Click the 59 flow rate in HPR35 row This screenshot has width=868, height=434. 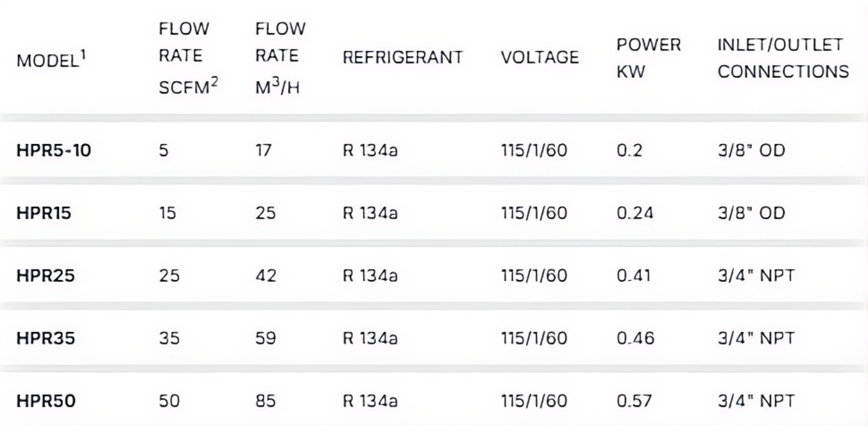(x=266, y=338)
